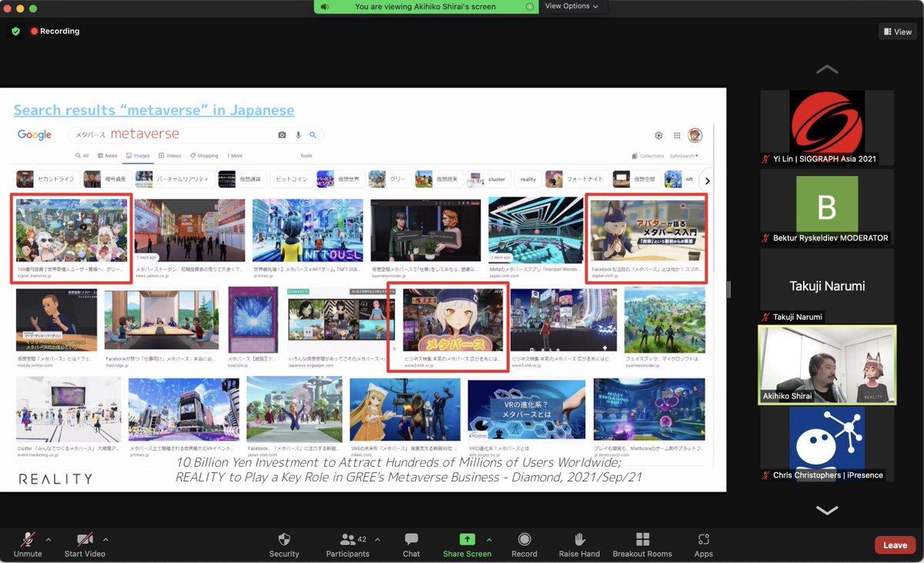Select Chris Christophers iPresence video tile
Viewport: 924px width, 563px height.
(x=827, y=444)
